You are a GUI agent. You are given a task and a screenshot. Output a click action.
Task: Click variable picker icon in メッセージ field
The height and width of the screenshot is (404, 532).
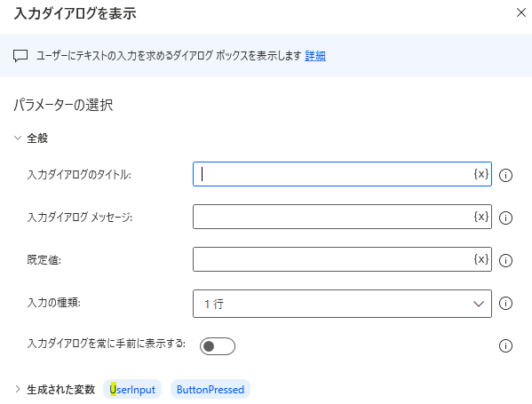(x=481, y=217)
